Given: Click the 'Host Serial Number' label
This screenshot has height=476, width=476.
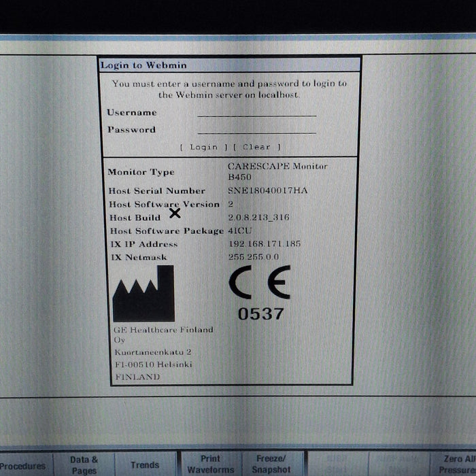Looking at the screenshot, I should click(157, 191).
